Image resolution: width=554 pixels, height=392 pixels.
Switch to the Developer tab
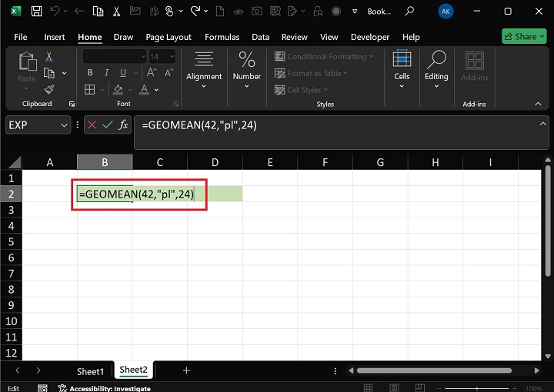[x=370, y=37]
